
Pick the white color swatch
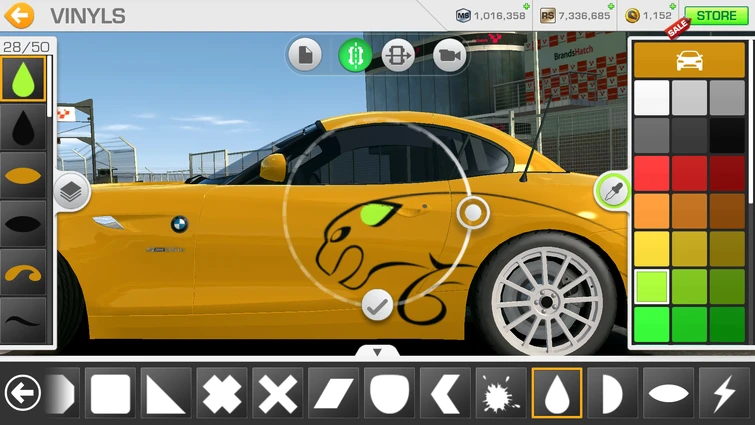pyautogui.click(x=651, y=98)
